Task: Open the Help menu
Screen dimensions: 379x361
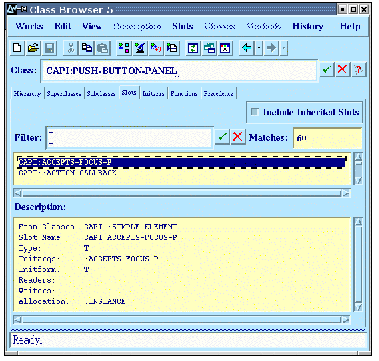Action: 350,26
